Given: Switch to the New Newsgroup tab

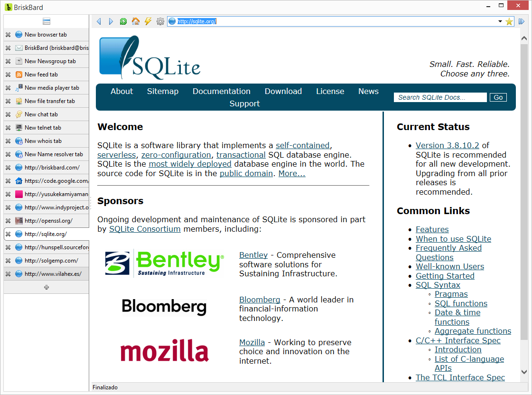Looking at the screenshot, I should click(47, 61).
